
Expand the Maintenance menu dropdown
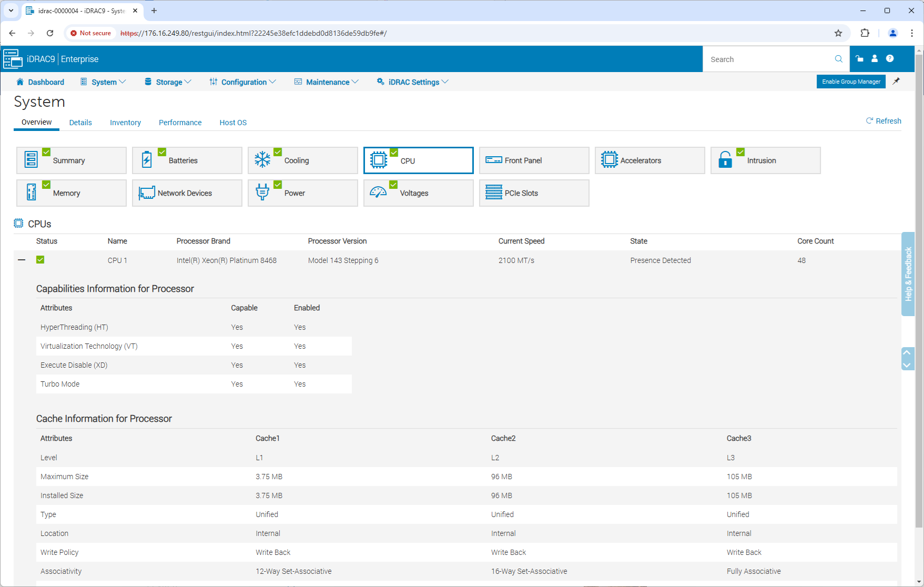coord(327,82)
